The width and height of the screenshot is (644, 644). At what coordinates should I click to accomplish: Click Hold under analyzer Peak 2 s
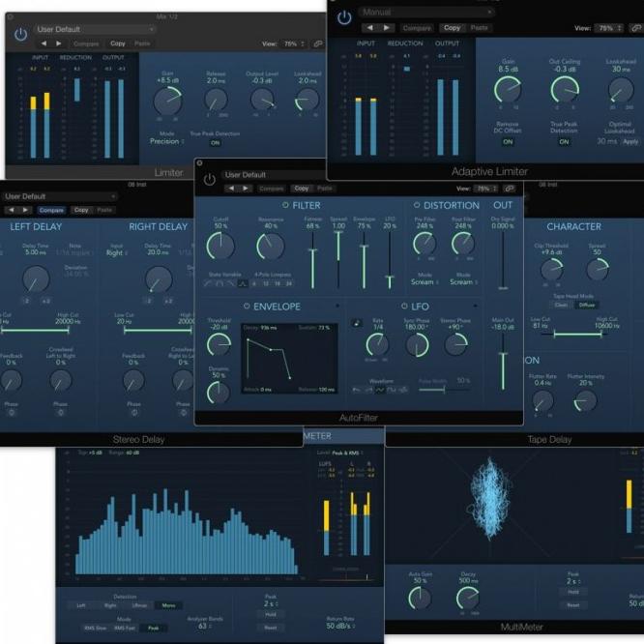click(x=270, y=614)
